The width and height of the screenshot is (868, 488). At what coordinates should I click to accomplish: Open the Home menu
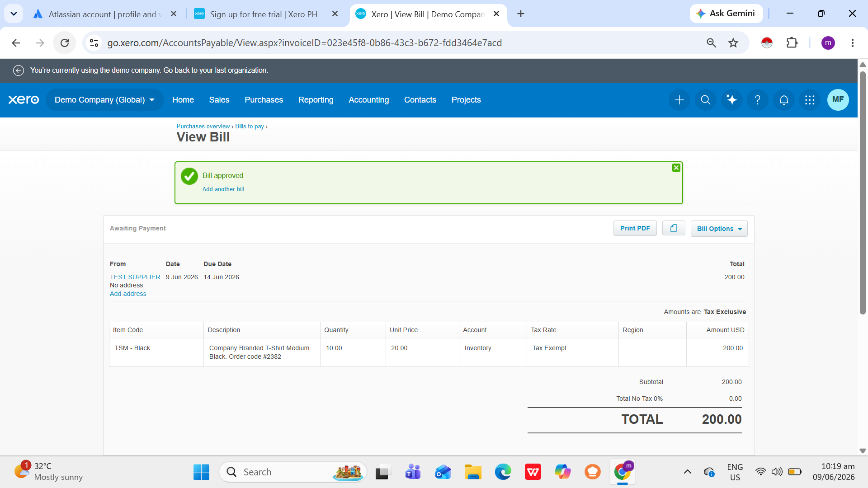[183, 100]
